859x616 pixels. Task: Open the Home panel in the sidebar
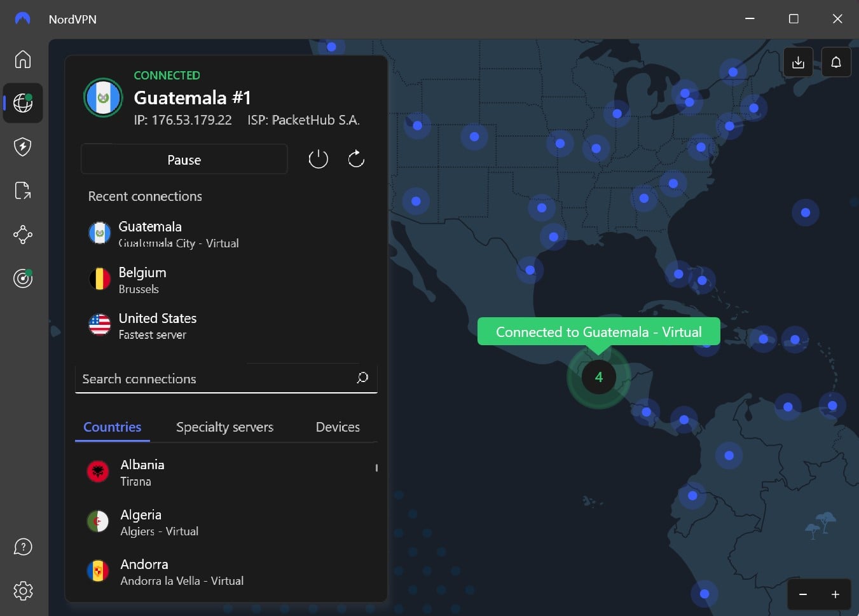[22, 58]
